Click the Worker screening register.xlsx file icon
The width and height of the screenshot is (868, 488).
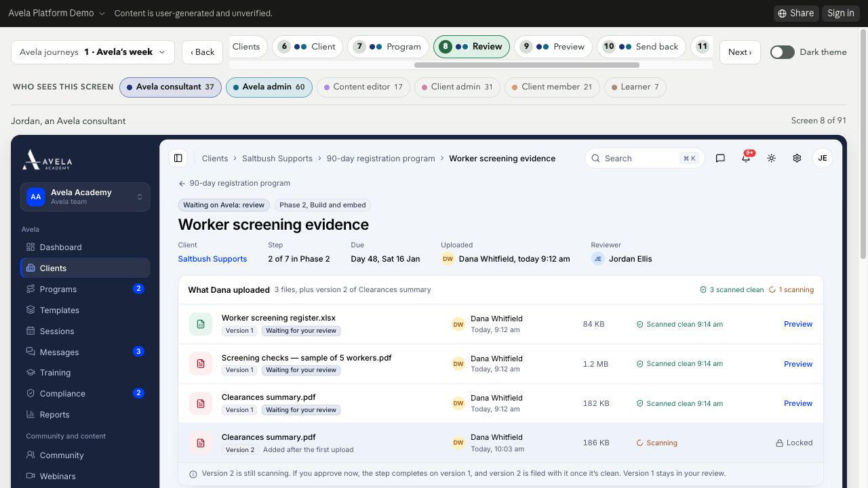tap(201, 324)
